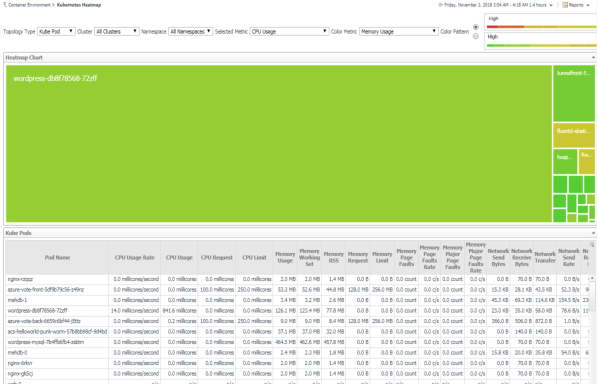Image resolution: width=598 pixels, height=384 pixels.
Task: Expand the Namespace dropdown
Action: 190,31
